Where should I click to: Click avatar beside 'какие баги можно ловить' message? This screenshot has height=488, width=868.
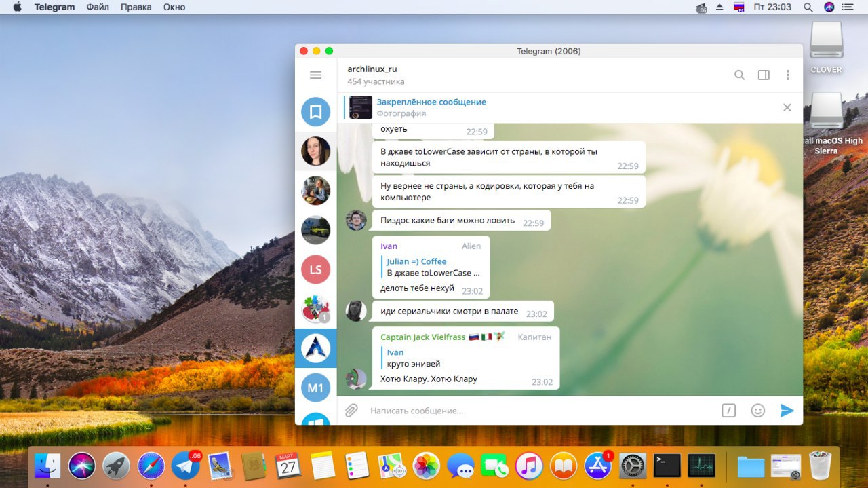tap(356, 220)
